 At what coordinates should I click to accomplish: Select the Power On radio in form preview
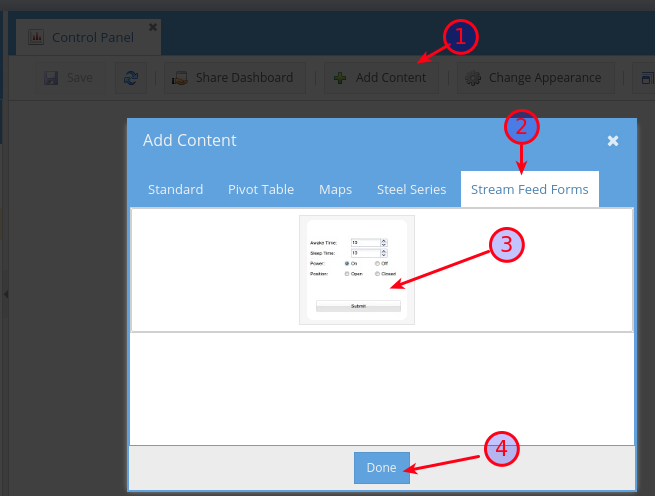pos(346,263)
